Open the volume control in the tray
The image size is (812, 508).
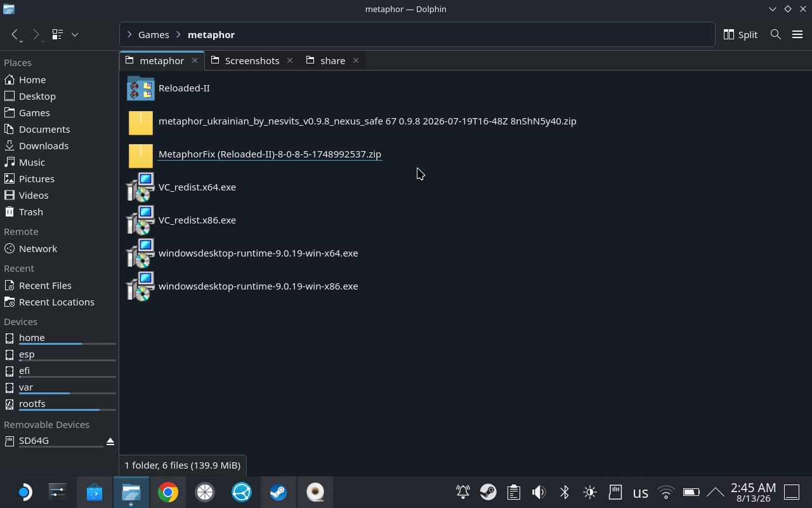pos(539,492)
